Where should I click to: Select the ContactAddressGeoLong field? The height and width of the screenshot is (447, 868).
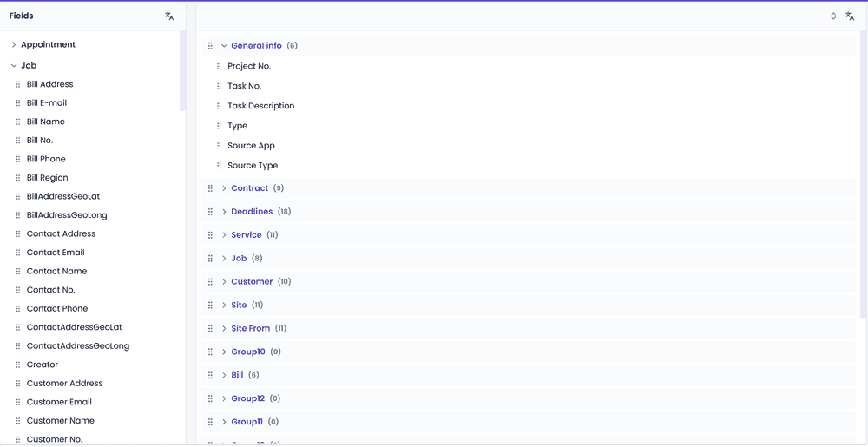(78, 346)
